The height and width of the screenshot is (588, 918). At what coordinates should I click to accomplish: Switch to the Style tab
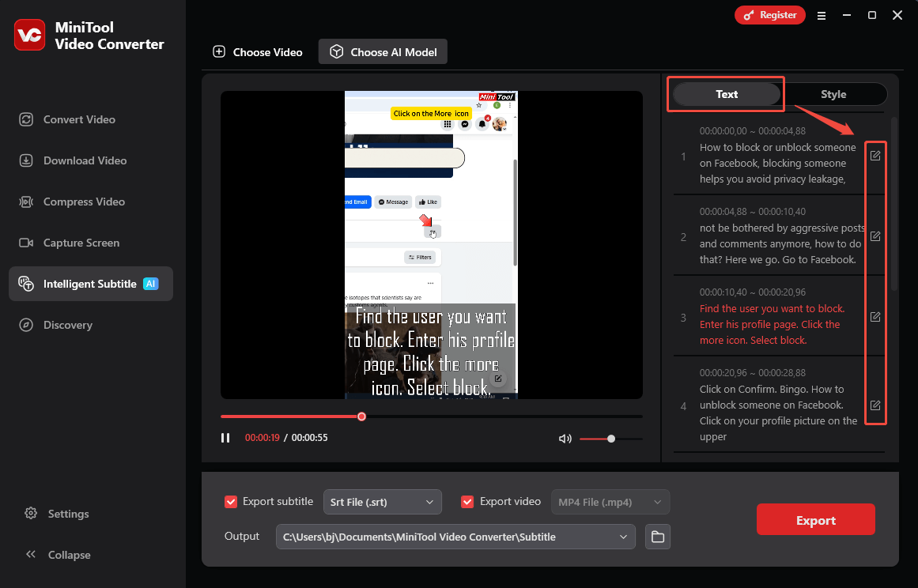point(833,94)
